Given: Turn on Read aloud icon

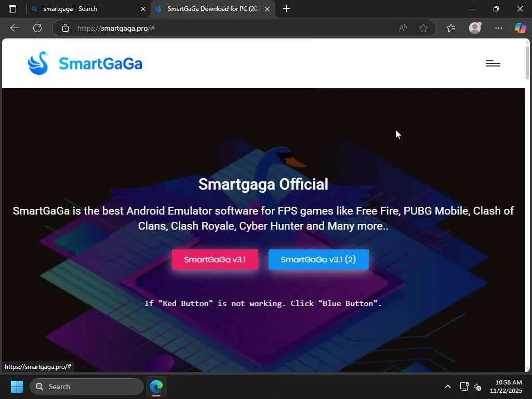Looking at the screenshot, I should pos(403,28).
